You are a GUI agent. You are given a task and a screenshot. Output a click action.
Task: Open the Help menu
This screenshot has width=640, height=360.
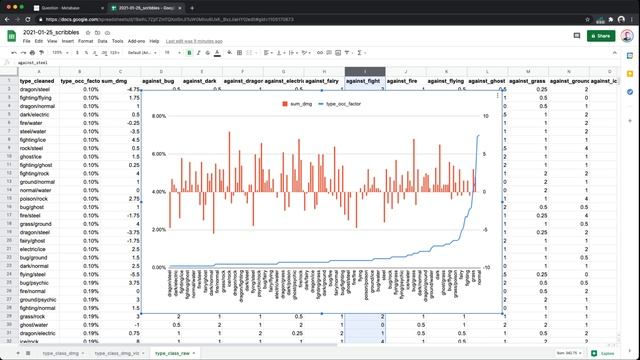pyautogui.click(x=154, y=41)
